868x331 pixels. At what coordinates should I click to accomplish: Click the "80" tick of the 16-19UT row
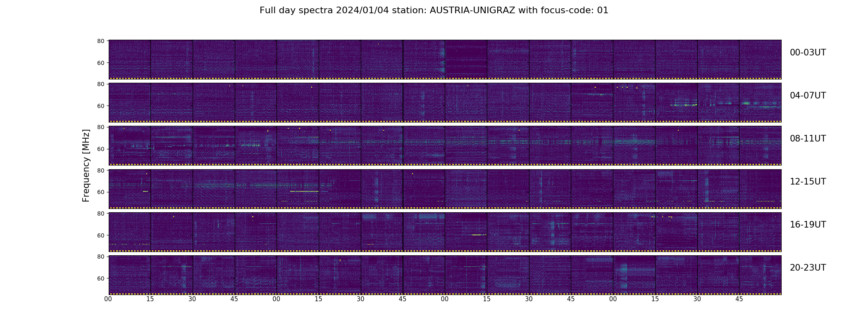click(100, 213)
